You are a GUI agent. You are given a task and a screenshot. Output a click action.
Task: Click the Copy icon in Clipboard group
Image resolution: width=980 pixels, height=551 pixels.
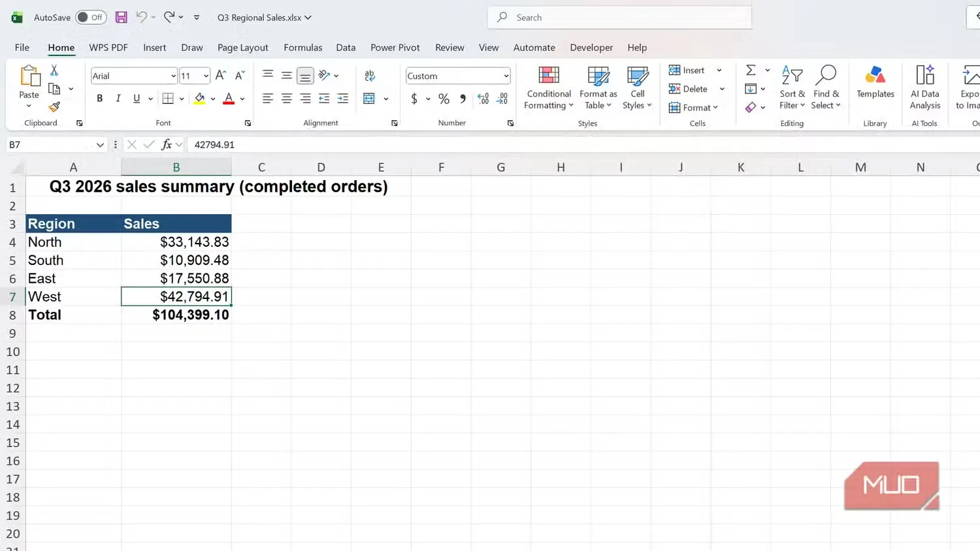[x=54, y=89]
